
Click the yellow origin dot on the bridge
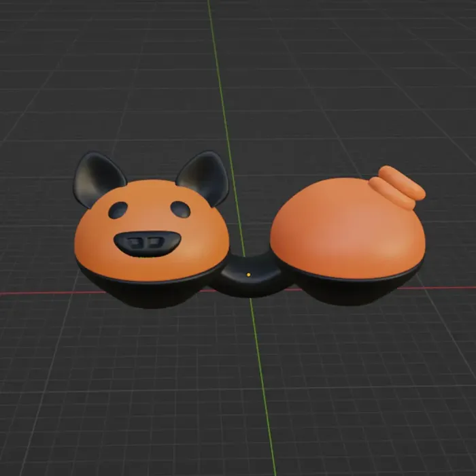click(249, 275)
